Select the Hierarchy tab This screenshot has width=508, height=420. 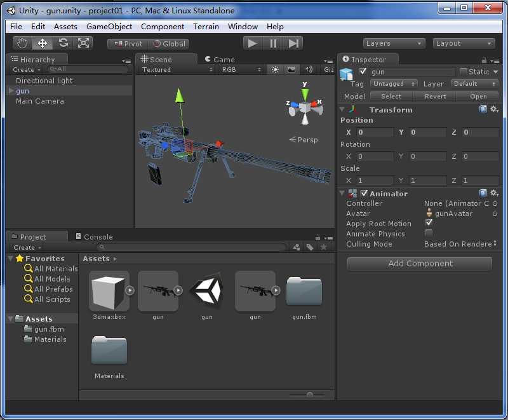[37, 60]
